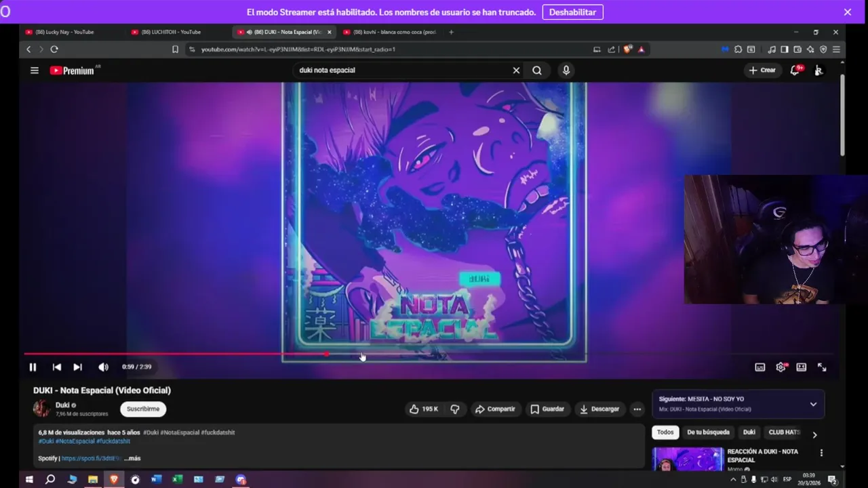Click the Crear button
This screenshot has height=488, width=868.
pyautogui.click(x=762, y=70)
